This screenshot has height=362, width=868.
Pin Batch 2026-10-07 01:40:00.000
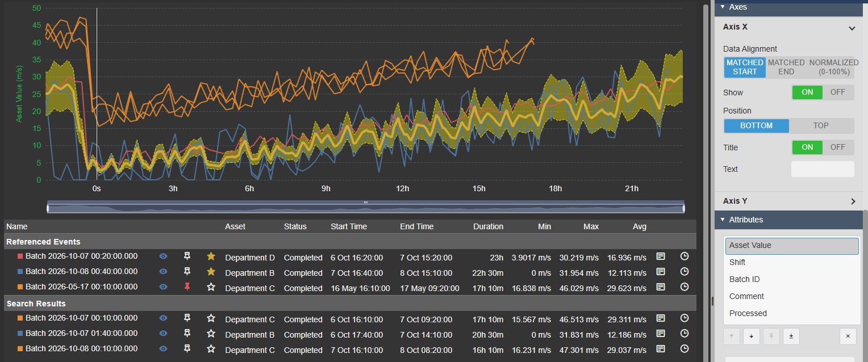[x=187, y=334]
